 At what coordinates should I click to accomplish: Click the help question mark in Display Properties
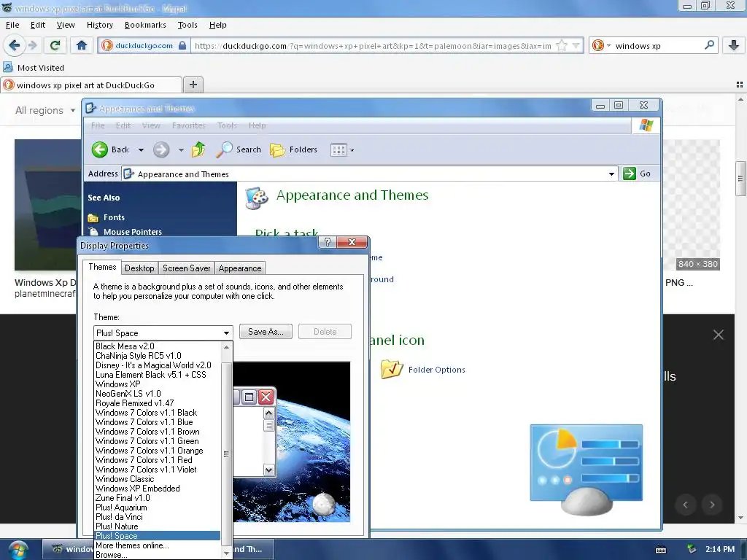(327, 242)
